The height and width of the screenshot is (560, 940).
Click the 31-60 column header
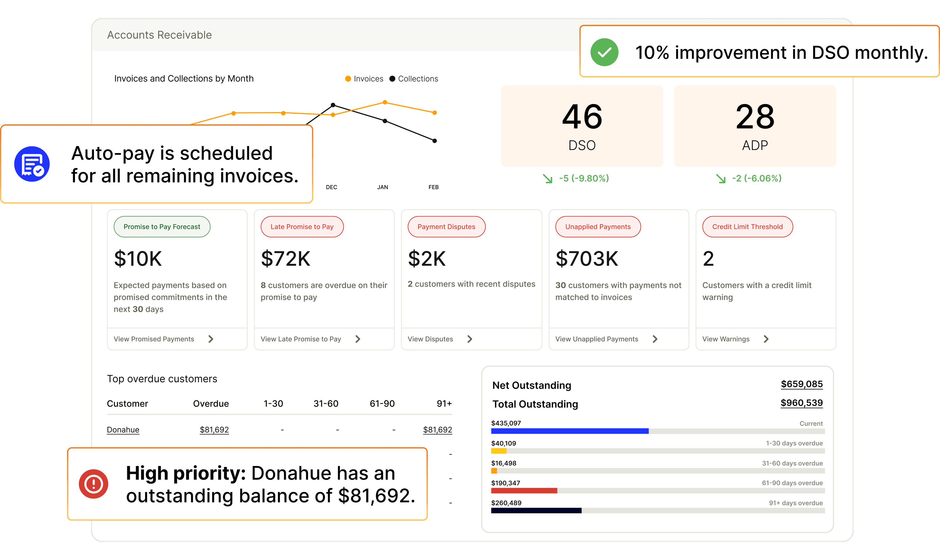[326, 403]
